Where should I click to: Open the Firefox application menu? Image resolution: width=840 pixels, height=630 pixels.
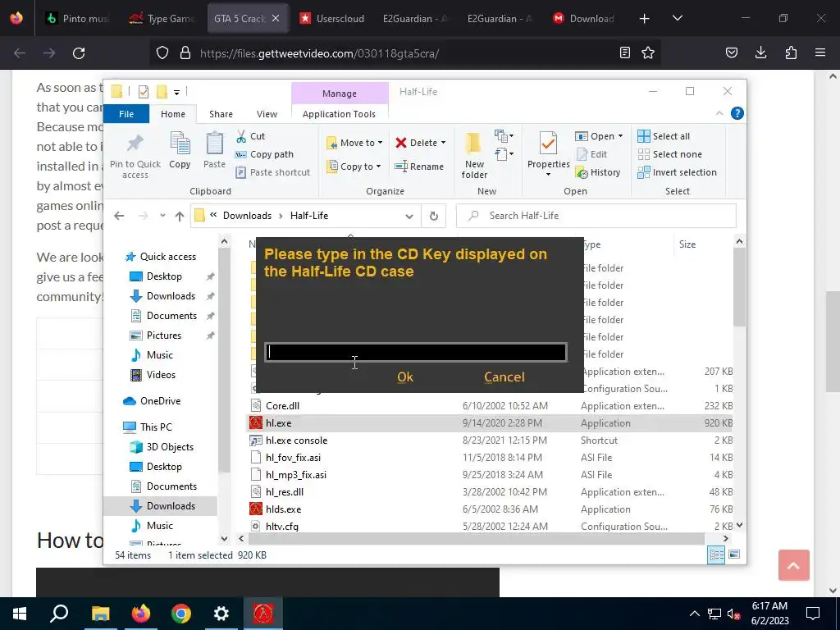[x=820, y=52]
